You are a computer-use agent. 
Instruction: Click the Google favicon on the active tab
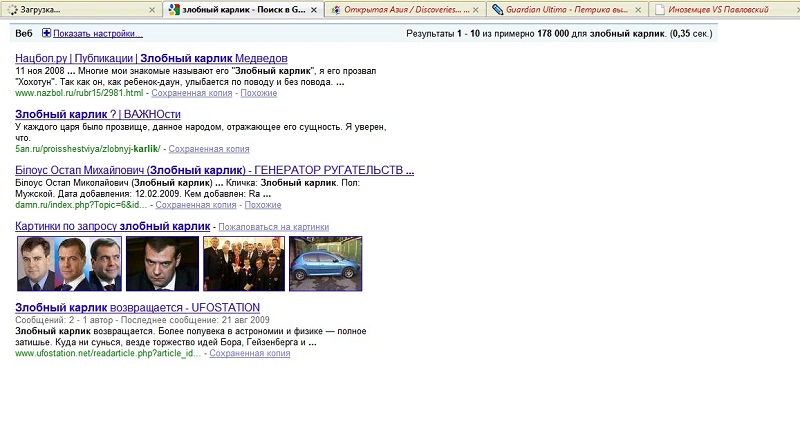pos(174,10)
